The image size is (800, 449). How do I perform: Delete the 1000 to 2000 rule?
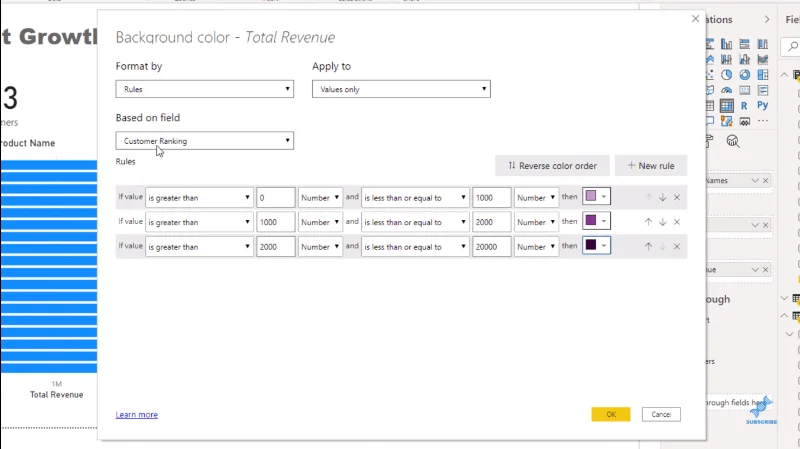coord(677,222)
